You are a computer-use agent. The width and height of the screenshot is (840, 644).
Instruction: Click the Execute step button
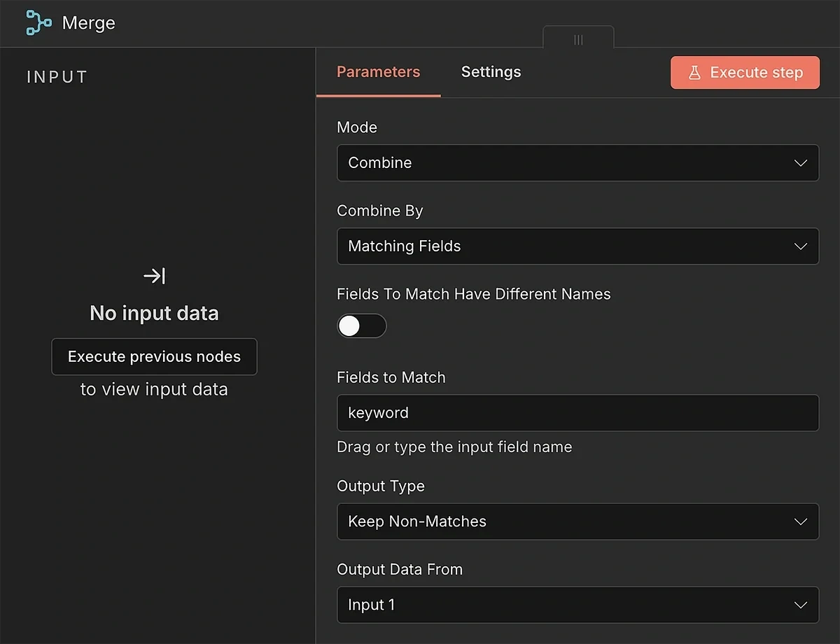pos(745,72)
